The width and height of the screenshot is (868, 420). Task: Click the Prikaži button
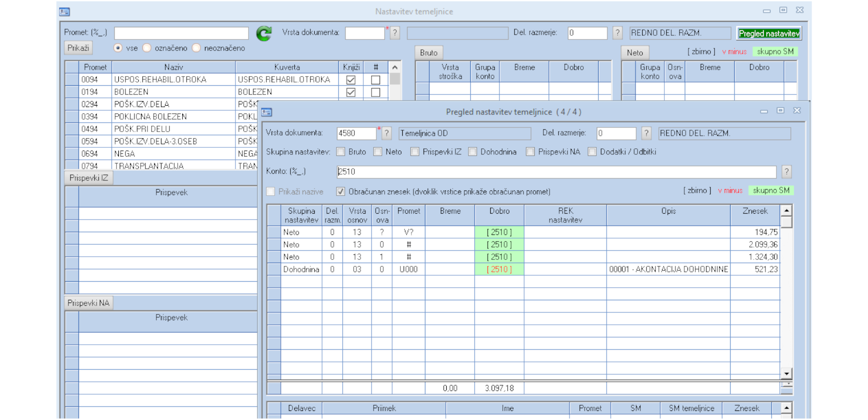[78, 48]
